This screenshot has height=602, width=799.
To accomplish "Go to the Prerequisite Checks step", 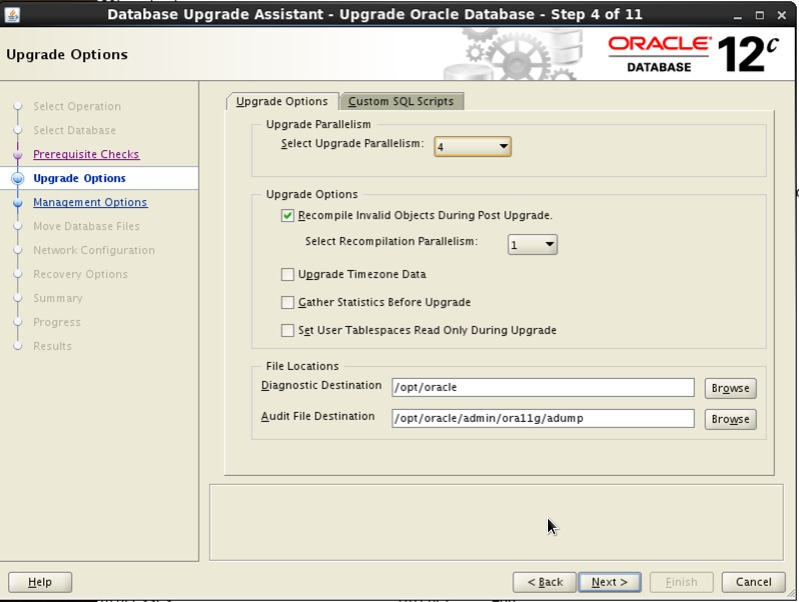I will 86,154.
